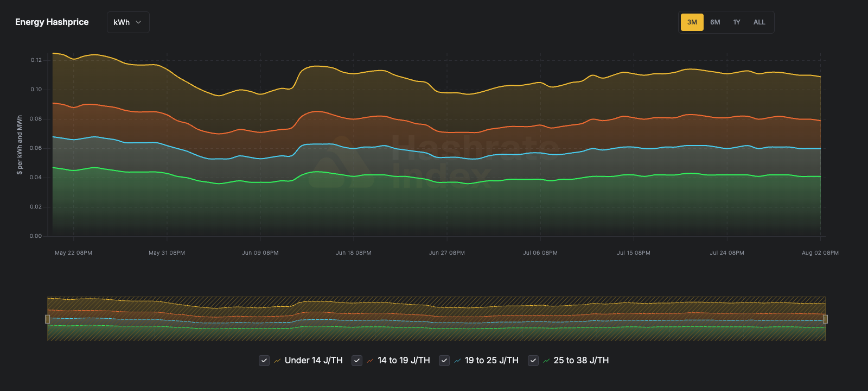
Task: Click the 'Jul 24 08PM' date label
Action: point(727,253)
